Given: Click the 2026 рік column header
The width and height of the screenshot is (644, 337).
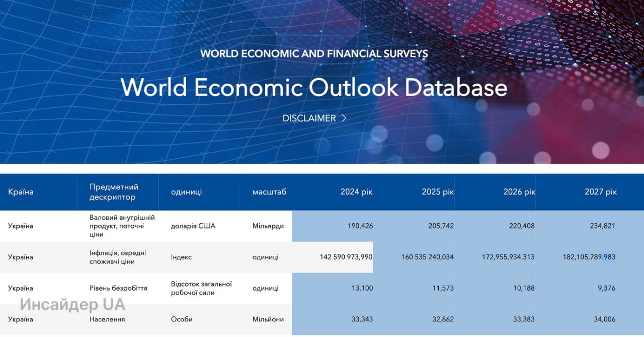Looking at the screenshot, I should pos(519,192).
